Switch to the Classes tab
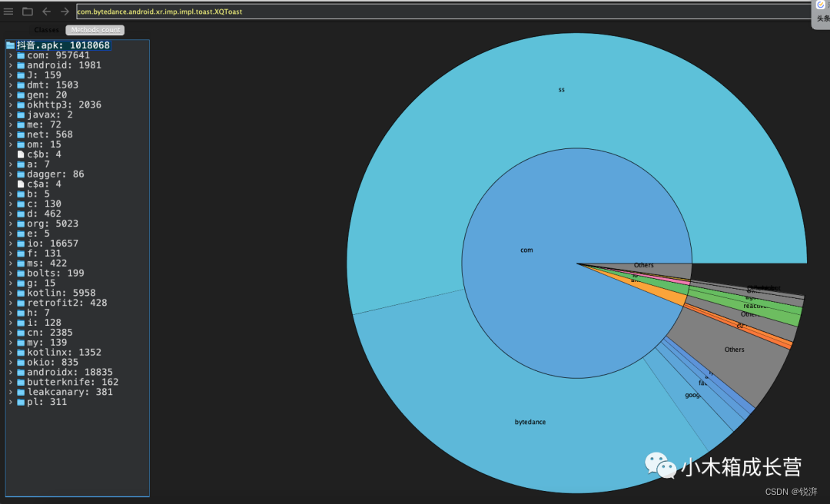The height and width of the screenshot is (504, 830). (x=47, y=30)
